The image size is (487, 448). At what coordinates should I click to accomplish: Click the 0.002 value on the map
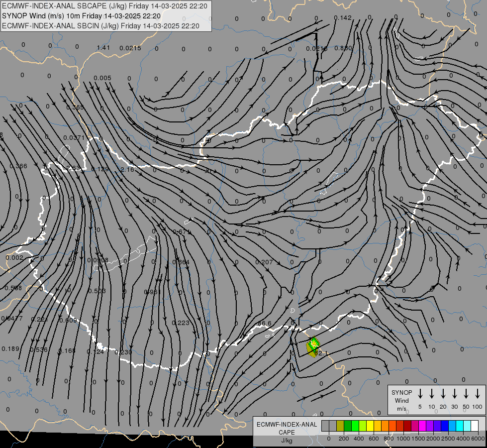click(x=14, y=257)
